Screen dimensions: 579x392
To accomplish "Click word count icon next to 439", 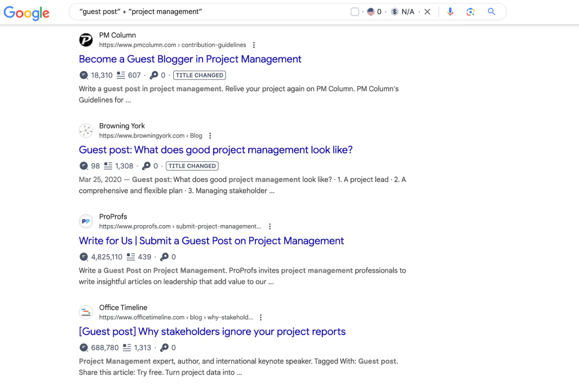I will pyautogui.click(x=131, y=257).
